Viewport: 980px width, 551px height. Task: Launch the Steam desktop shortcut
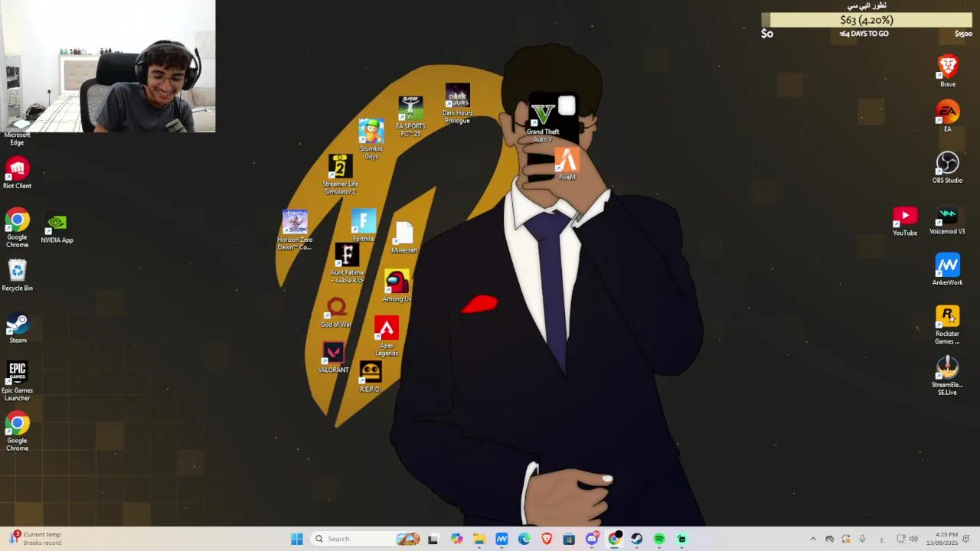[x=18, y=328]
